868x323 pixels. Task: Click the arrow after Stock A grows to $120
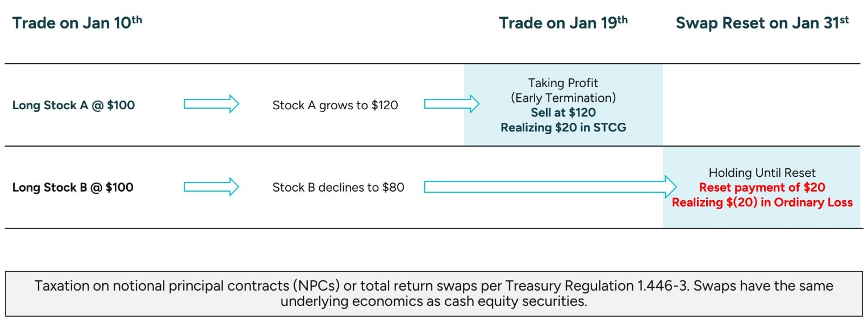pos(452,104)
